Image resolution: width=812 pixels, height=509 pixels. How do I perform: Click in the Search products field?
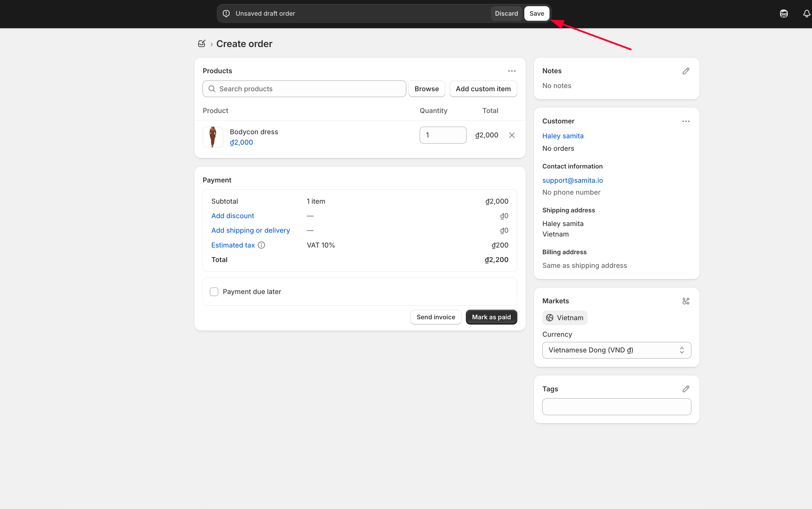pyautogui.click(x=304, y=89)
